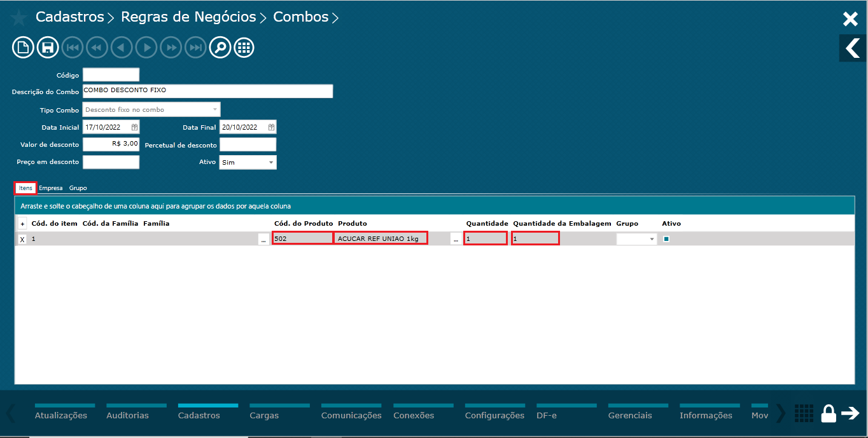Open the Gerenciais menu in the bottom bar

click(x=630, y=415)
